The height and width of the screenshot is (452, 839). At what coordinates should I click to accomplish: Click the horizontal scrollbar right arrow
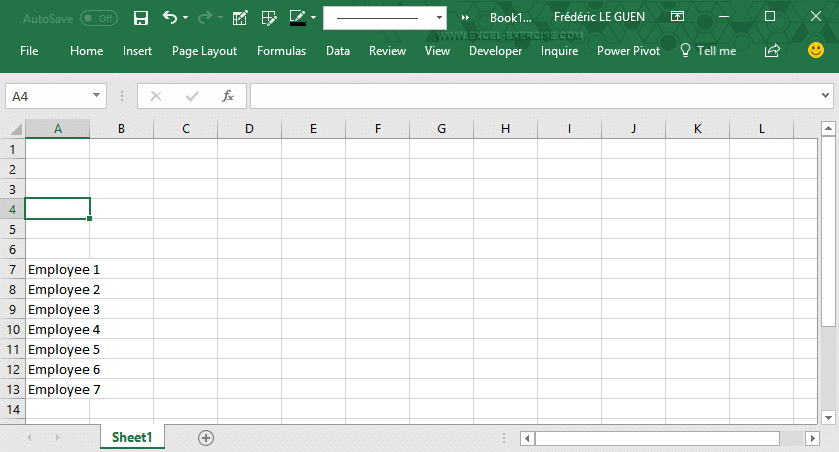click(x=812, y=439)
